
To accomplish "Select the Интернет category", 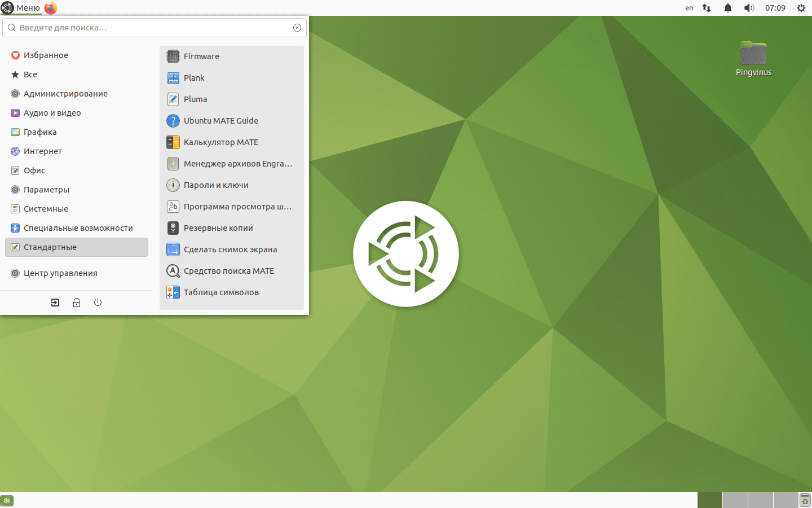I will [77, 151].
